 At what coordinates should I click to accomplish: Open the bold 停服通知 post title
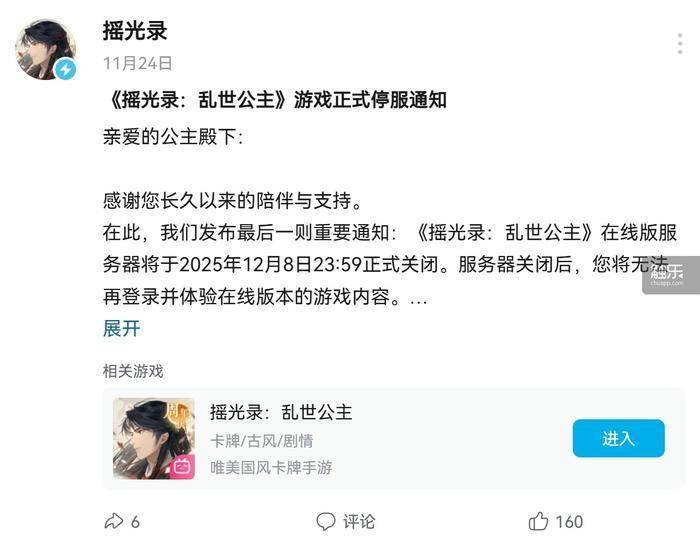(275, 100)
